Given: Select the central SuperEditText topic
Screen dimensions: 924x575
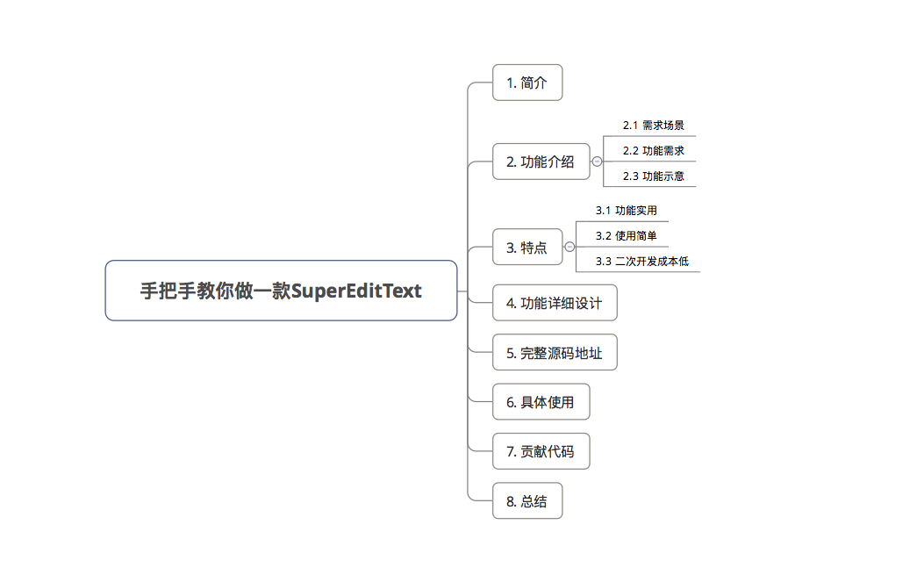Looking at the screenshot, I should 281,291.
